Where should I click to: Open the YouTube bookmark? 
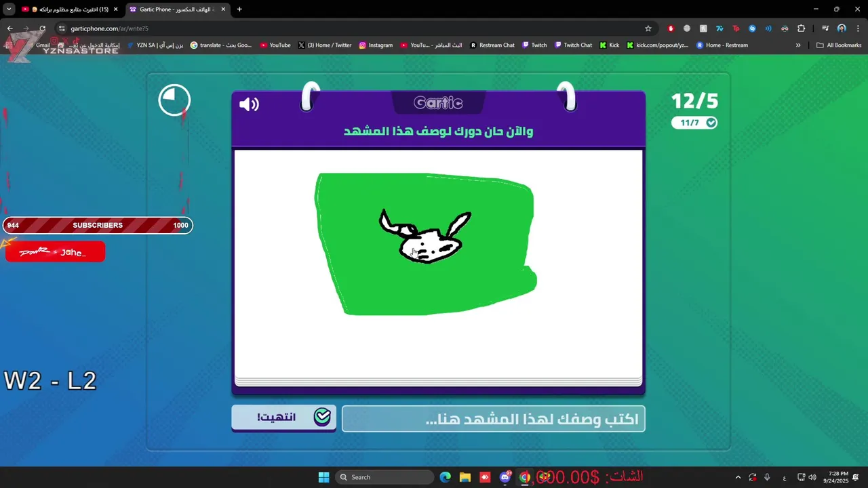click(275, 45)
